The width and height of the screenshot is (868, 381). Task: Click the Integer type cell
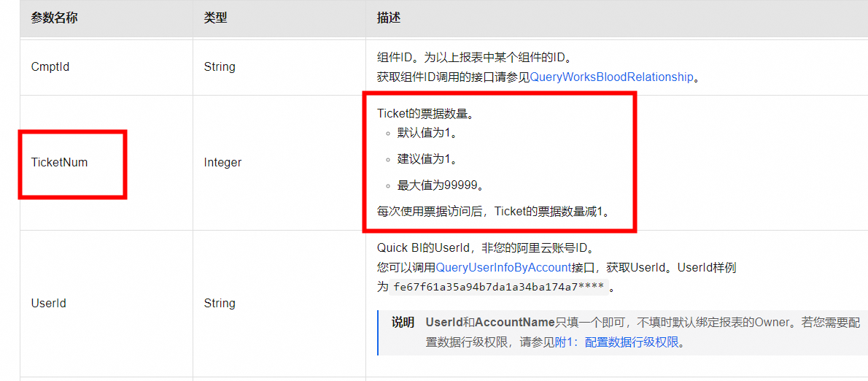pos(222,163)
